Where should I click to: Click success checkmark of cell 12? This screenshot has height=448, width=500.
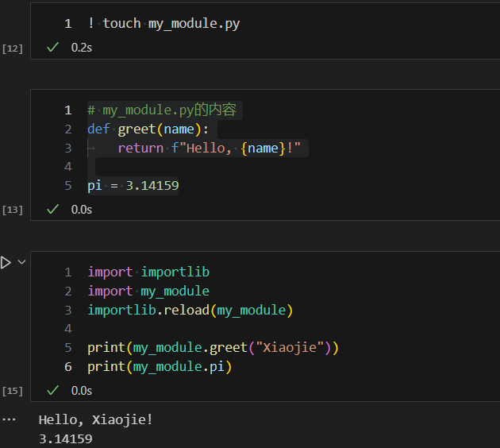(x=52, y=47)
